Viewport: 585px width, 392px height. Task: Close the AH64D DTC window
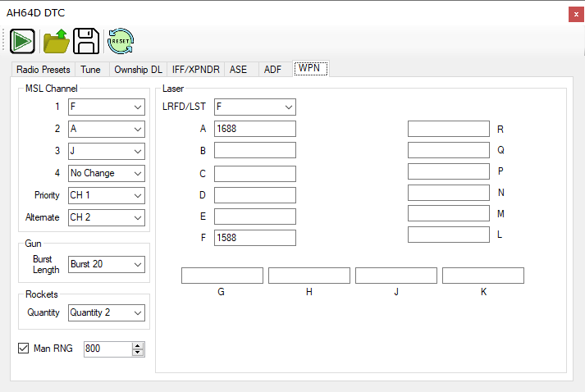coord(576,15)
